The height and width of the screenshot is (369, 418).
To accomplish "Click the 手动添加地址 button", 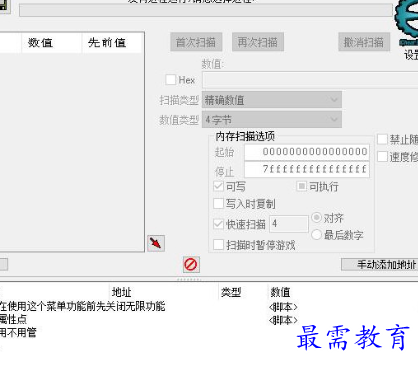I will tap(380, 265).
